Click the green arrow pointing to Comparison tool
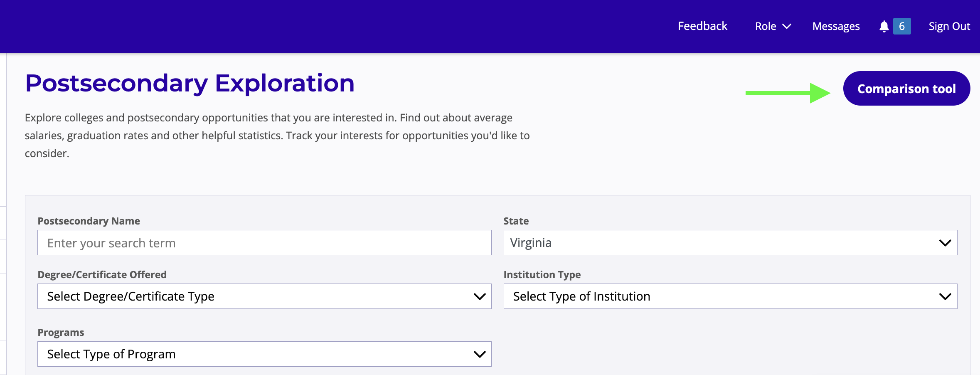This screenshot has height=375, width=980. pyautogui.click(x=788, y=93)
